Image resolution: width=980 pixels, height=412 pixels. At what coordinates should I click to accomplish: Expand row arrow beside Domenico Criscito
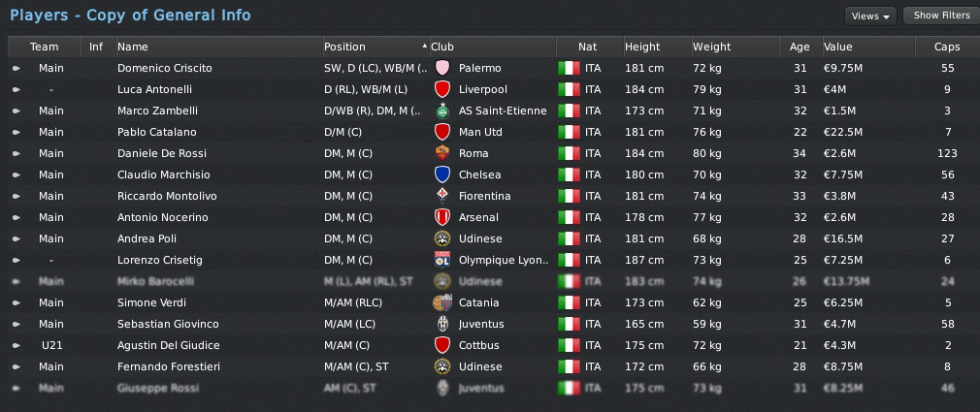pyautogui.click(x=16, y=69)
